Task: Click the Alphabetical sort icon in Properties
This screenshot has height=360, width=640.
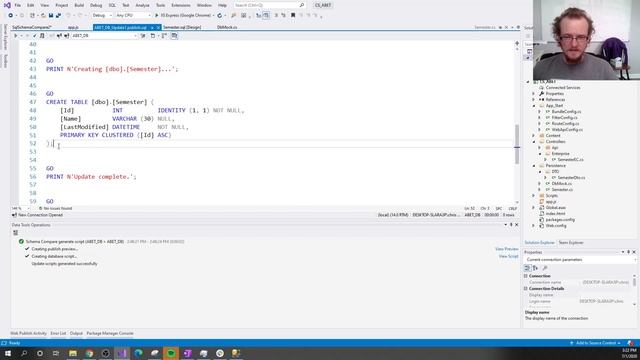Action: coord(535,268)
